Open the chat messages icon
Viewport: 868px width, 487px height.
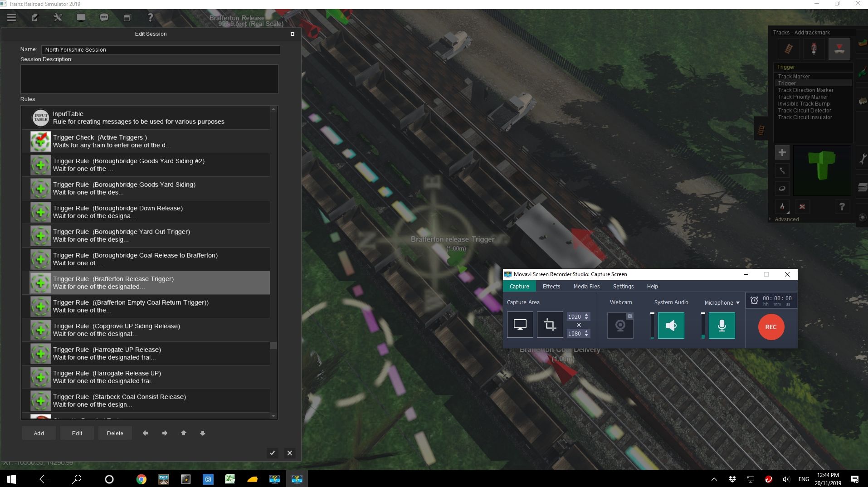click(x=104, y=18)
